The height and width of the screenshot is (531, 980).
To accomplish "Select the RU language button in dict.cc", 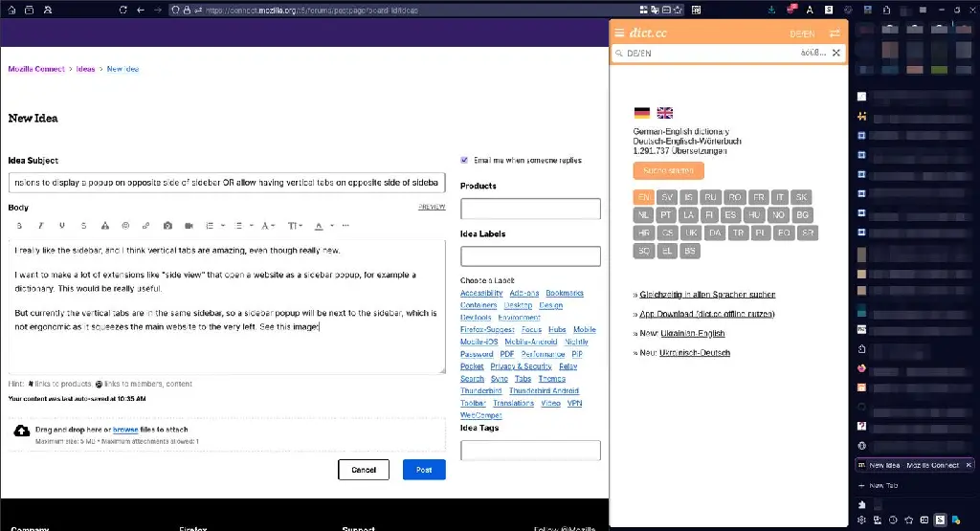I will coord(711,197).
